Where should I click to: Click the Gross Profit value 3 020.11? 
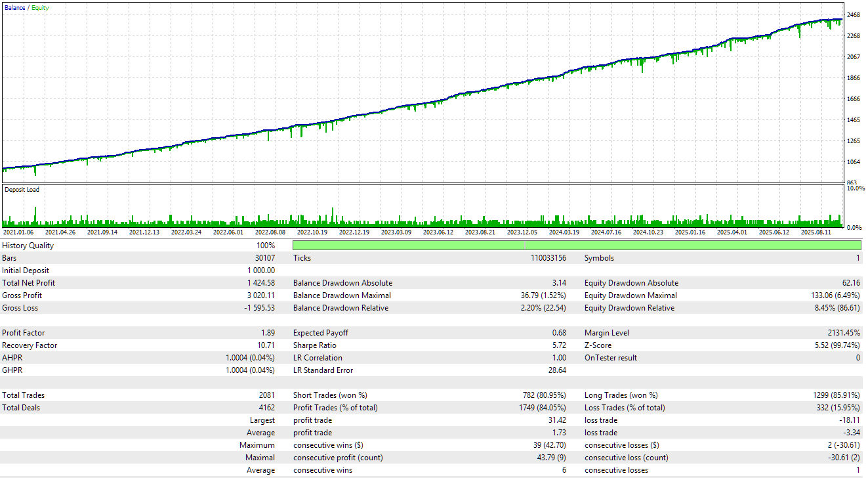[x=261, y=295]
